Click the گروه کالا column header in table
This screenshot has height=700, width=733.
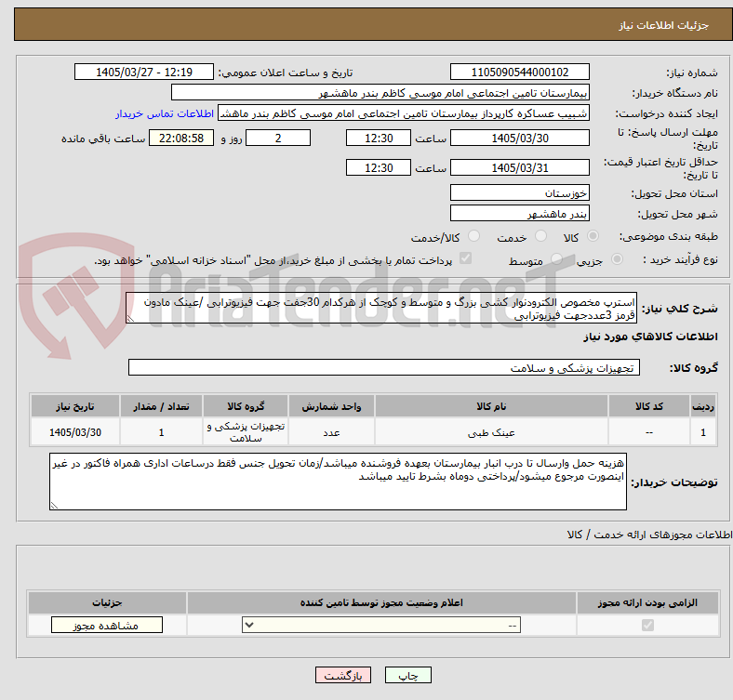coord(246,406)
